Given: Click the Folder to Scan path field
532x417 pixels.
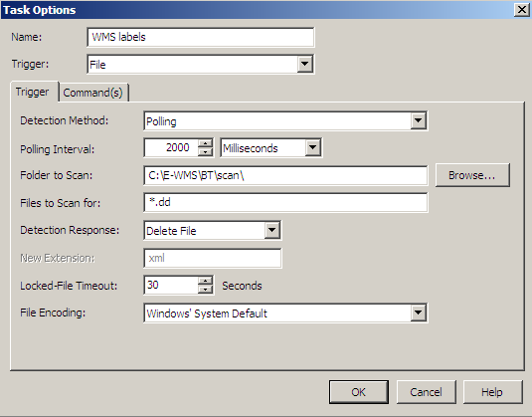Looking at the screenshot, I should point(285,175).
